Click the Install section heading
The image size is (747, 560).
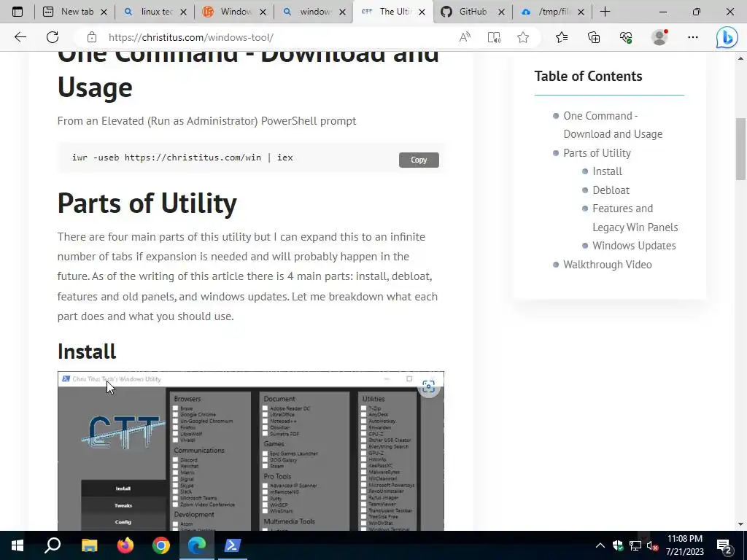87,352
